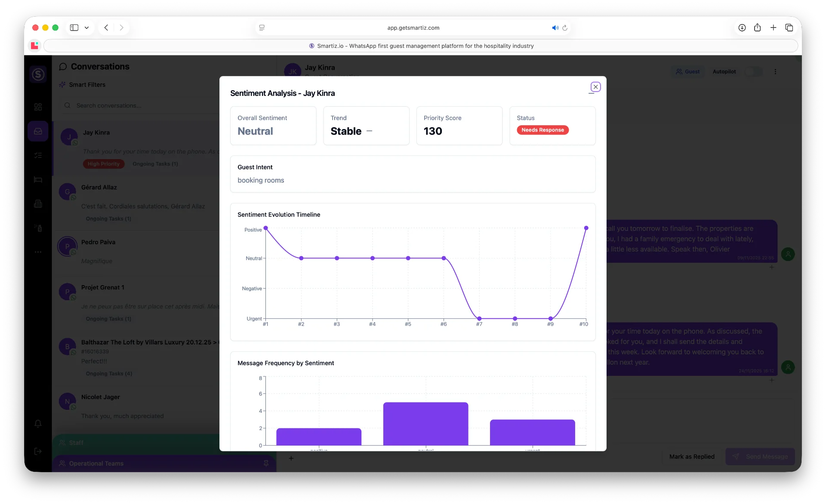
Task: Select the Operational Teams tab
Action: tap(163, 464)
